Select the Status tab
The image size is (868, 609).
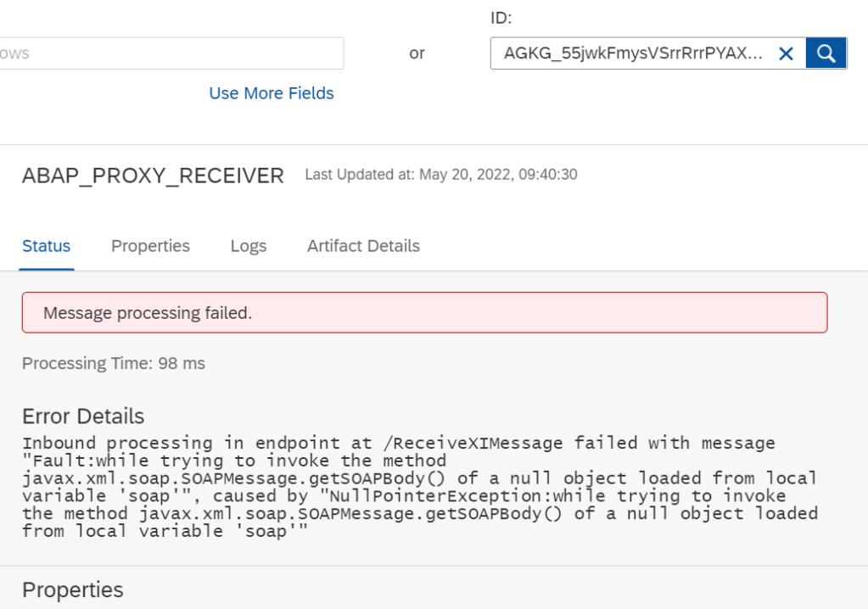(x=47, y=246)
